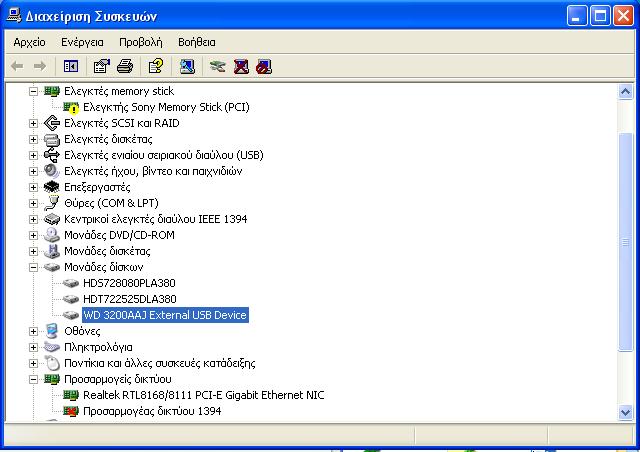Click the USB controllers category icon
The width and height of the screenshot is (640, 452).
[52, 155]
